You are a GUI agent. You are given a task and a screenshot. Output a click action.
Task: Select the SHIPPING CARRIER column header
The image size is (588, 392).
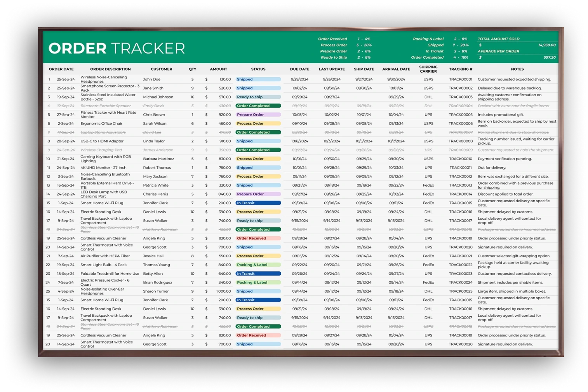tap(428, 69)
